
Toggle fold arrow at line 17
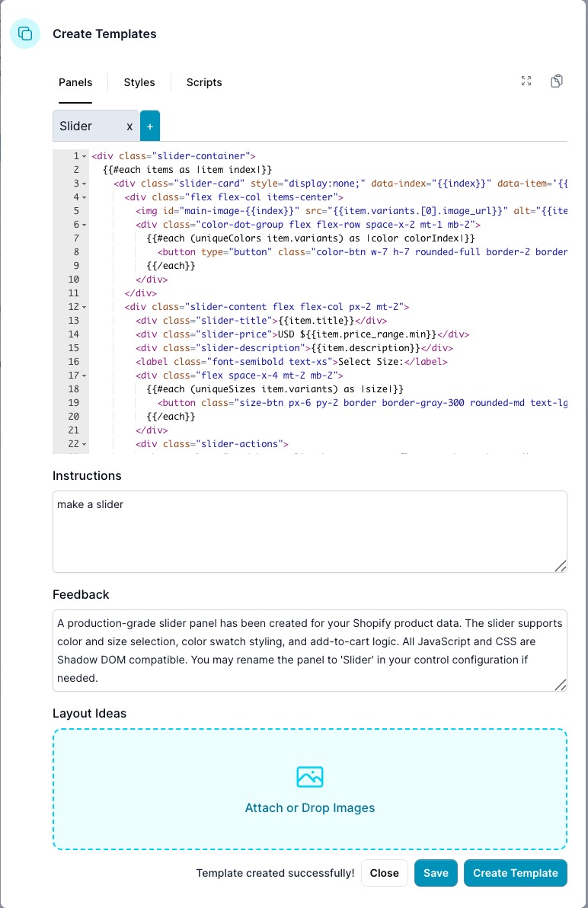[85, 376]
